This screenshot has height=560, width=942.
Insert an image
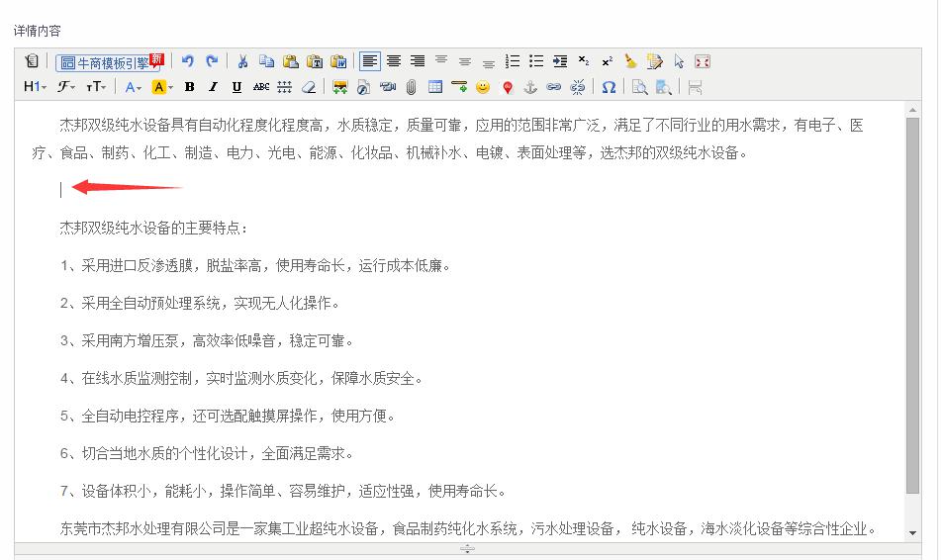coord(340,87)
